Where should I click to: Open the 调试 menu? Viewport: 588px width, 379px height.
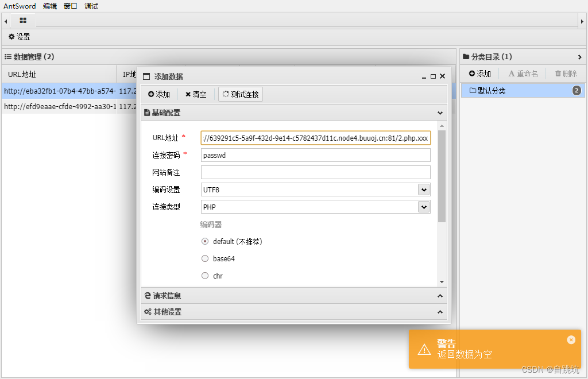point(91,6)
